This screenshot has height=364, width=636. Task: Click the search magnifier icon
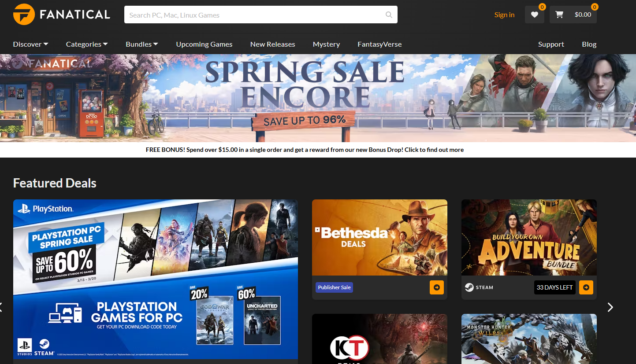pyautogui.click(x=389, y=15)
